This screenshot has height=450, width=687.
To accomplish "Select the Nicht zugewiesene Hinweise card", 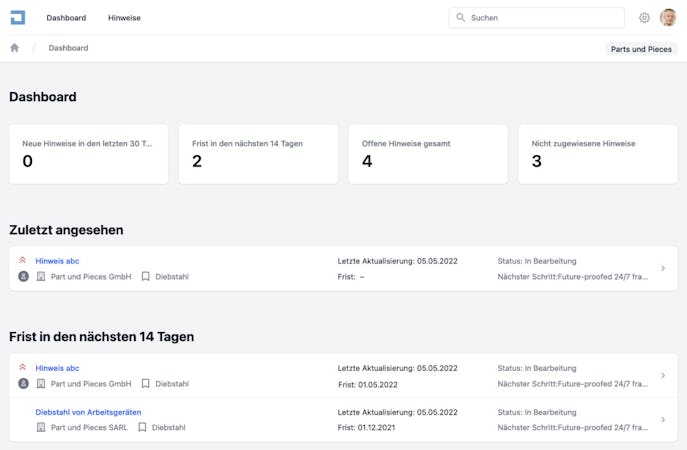I will 598,154.
